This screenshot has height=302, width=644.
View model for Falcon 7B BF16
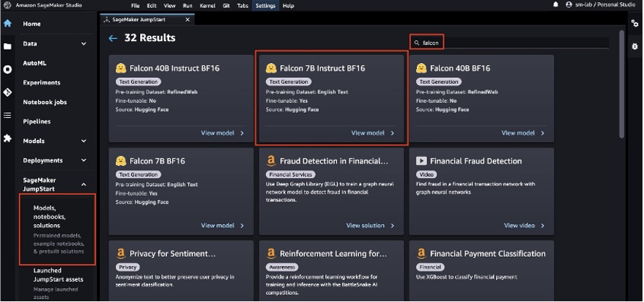218,226
